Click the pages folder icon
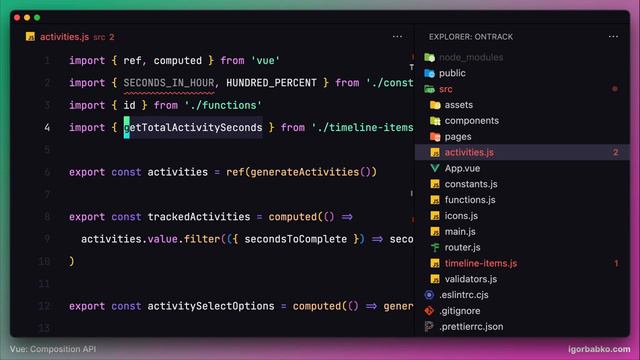The image size is (640, 360). 435,137
